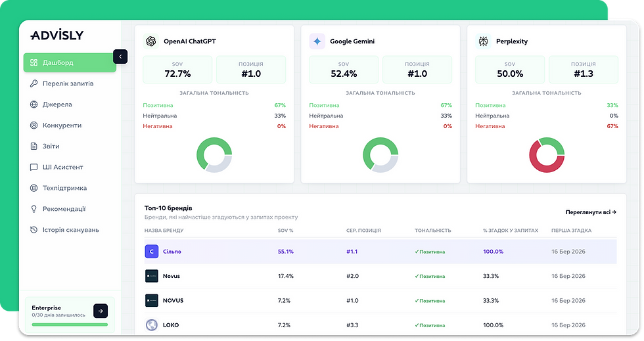
Task: Click the Сільпо brand logo icon
Action: click(x=152, y=252)
